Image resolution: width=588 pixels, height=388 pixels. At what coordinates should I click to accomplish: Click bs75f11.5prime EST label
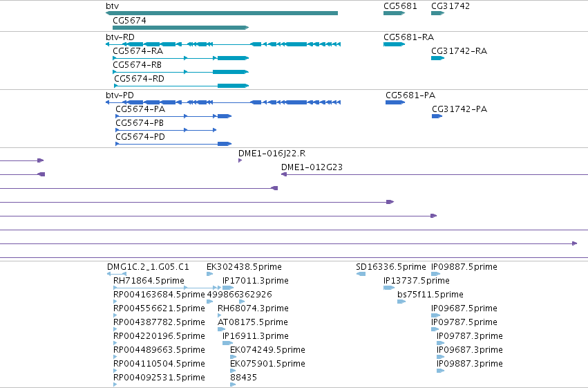coord(430,295)
